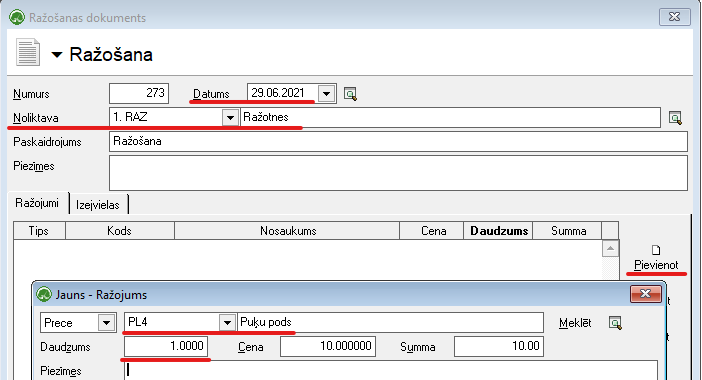This screenshot has width=702, height=380.
Task: Click the Pievienot button
Action: coord(656,265)
